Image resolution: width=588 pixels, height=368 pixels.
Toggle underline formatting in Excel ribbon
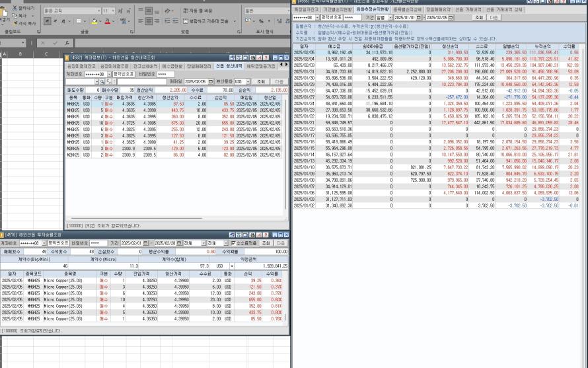63,21
